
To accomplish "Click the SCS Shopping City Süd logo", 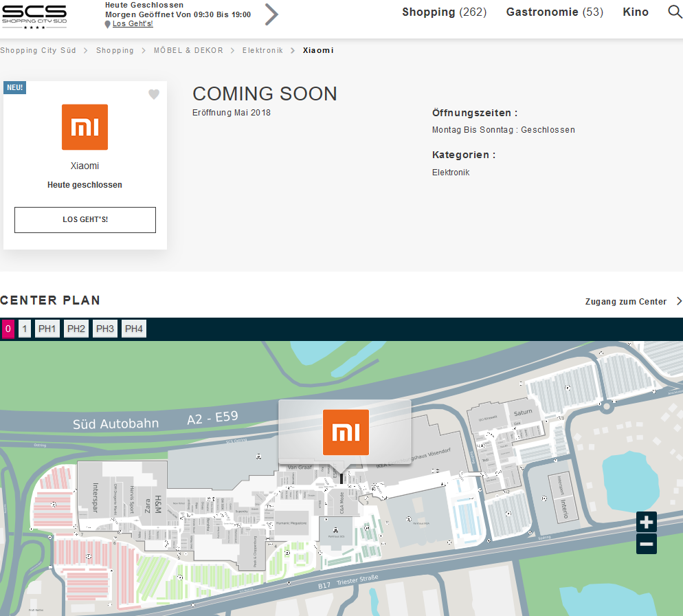I will pyautogui.click(x=34, y=16).
